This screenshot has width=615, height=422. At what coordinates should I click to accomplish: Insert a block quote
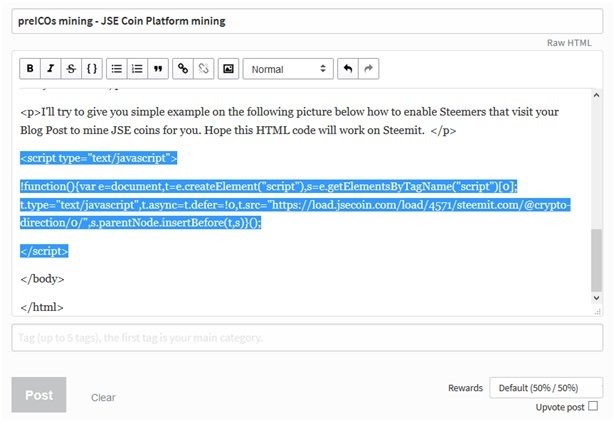[x=158, y=69]
